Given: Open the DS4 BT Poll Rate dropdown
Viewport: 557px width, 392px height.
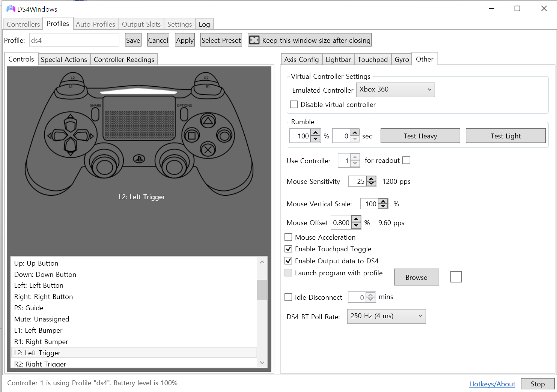Looking at the screenshot, I should point(386,316).
